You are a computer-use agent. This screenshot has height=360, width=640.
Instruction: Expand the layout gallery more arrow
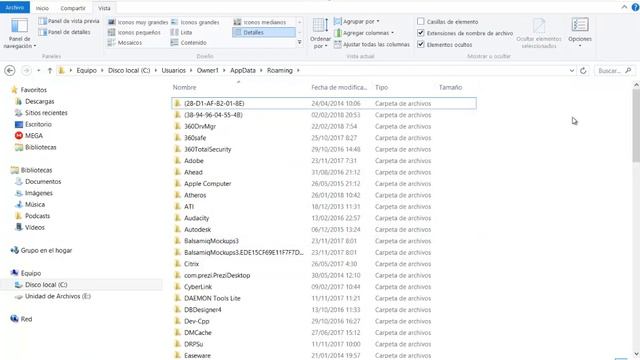pos(300,42)
